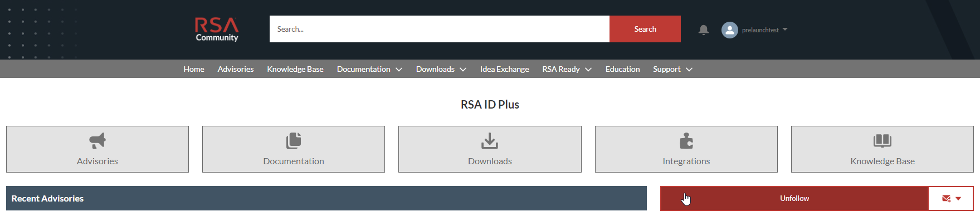Image resolution: width=980 pixels, height=216 pixels.
Task: Click into the Search input field
Action: pyautogui.click(x=440, y=29)
